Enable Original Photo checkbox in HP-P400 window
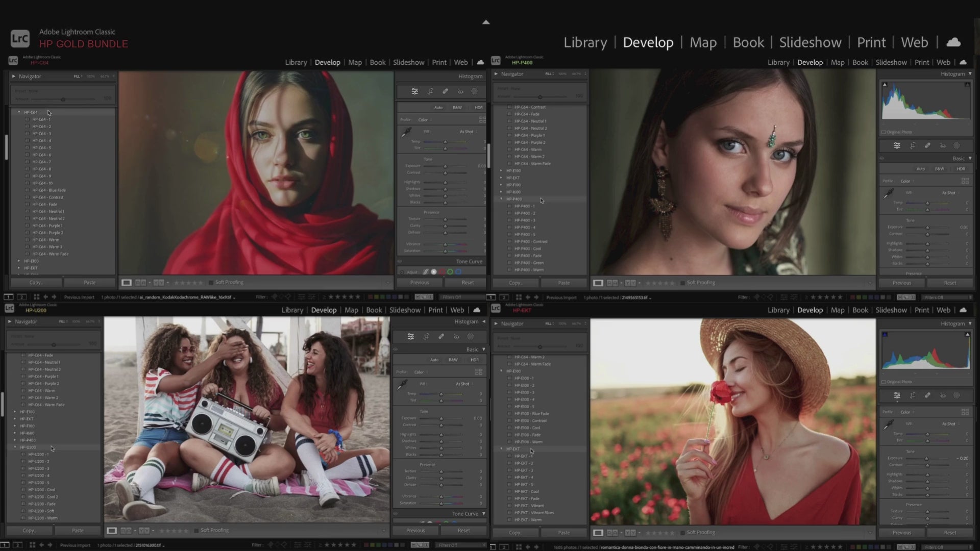The width and height of the screenshot is (980, 551). pos(884,132)
